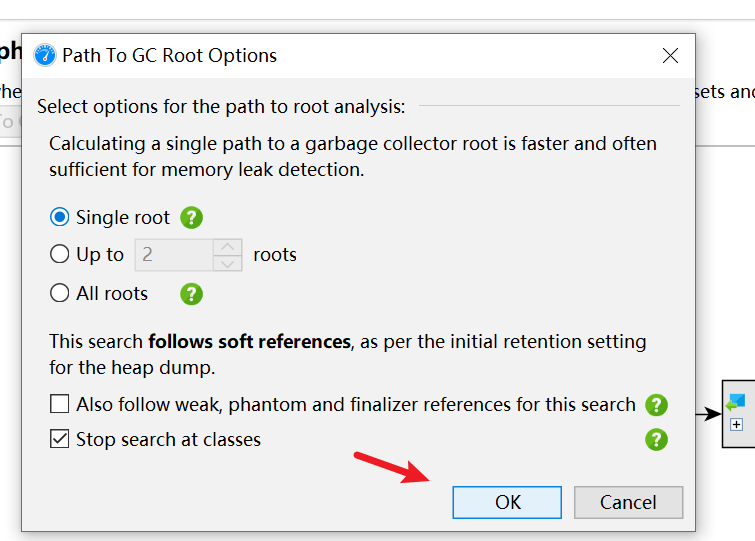Choose the Up to roots radio option
Image resolution: width=755 pixels, height=541 pixels.
tap(60, 255)
